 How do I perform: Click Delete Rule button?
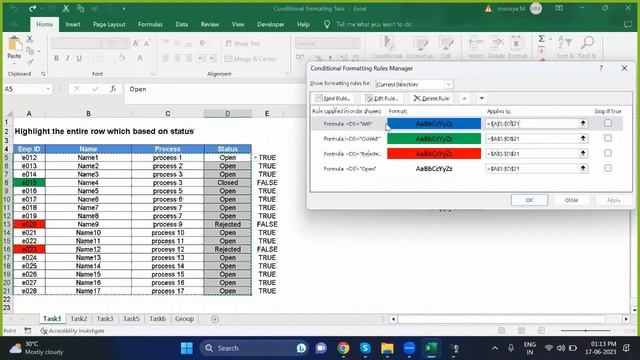(431, 98)
